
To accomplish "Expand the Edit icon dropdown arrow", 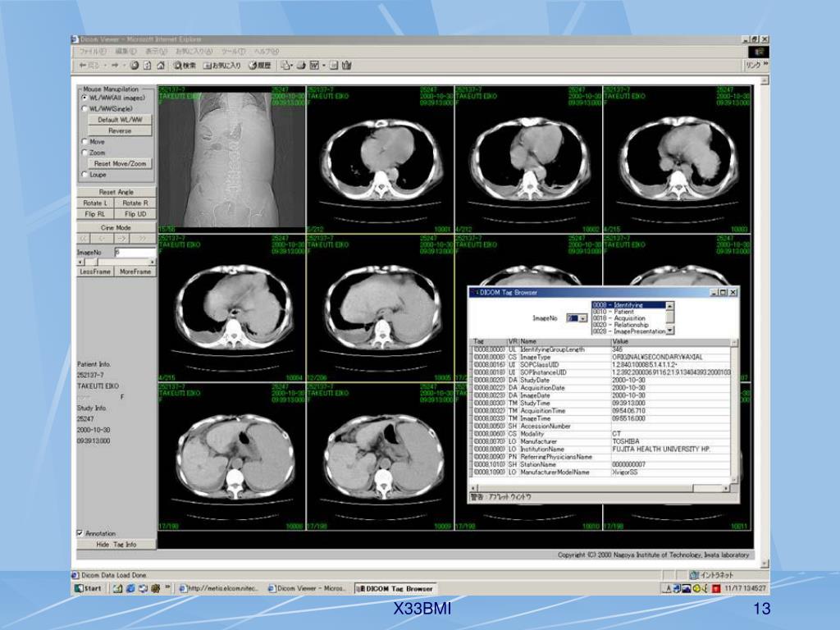I will [323, 66].
